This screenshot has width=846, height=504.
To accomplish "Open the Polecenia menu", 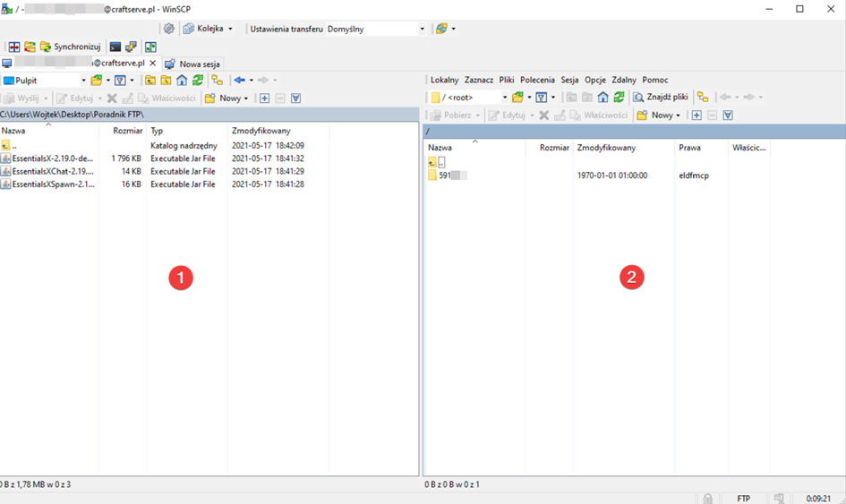I will click(x=537, y=80).
